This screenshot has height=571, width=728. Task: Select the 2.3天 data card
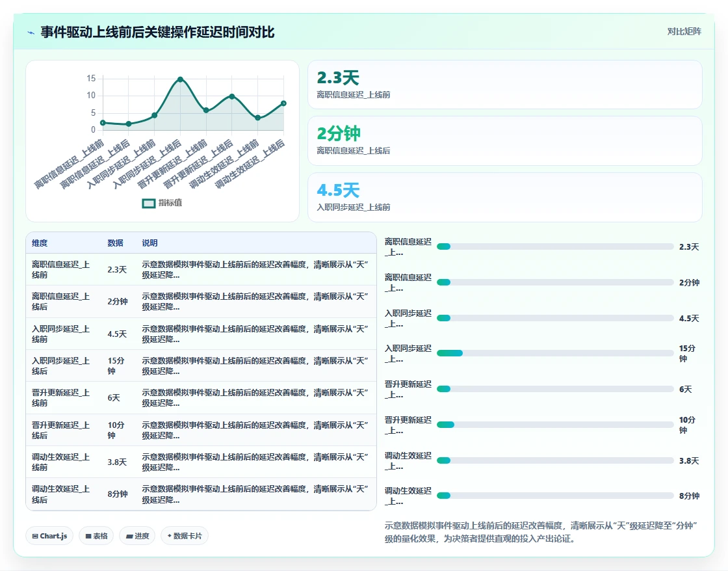[504, 85]
